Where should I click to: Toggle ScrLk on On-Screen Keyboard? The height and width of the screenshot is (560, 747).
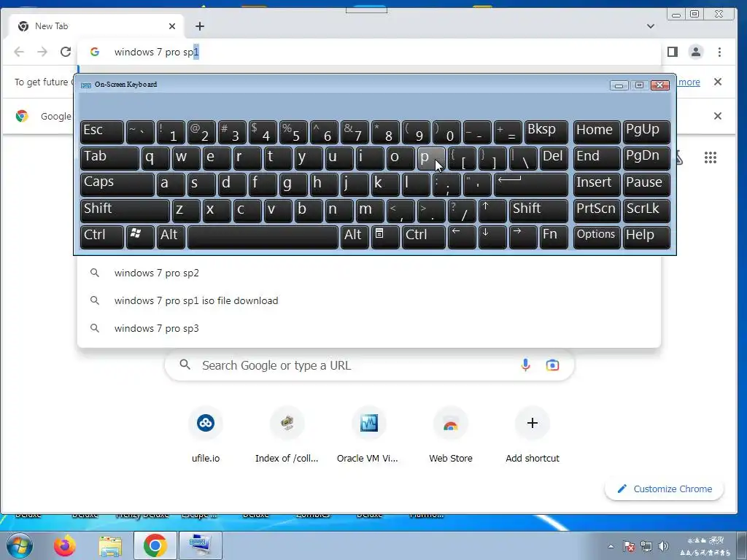[x=646, y=211]
